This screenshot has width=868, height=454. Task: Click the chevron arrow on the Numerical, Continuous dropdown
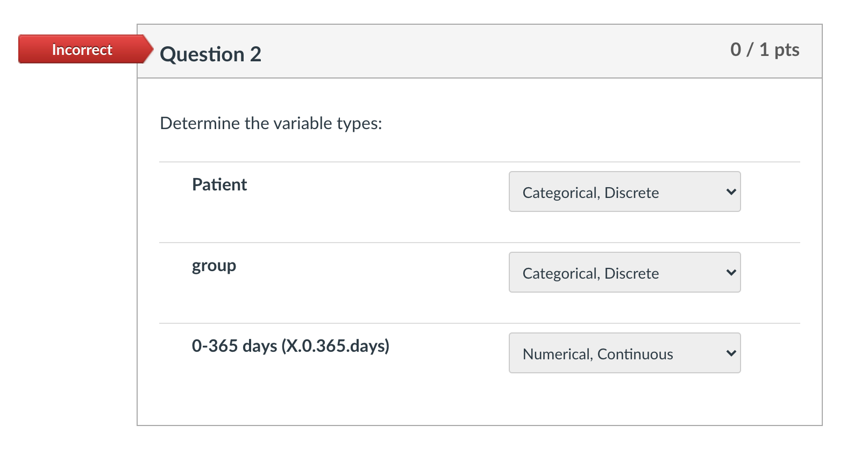point(730,353)
